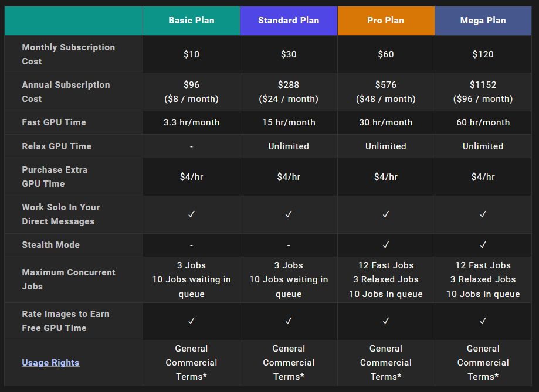539x392 pixels.
Task: Click Pro Plan's Rate Images checkmark
Action: 386,321
